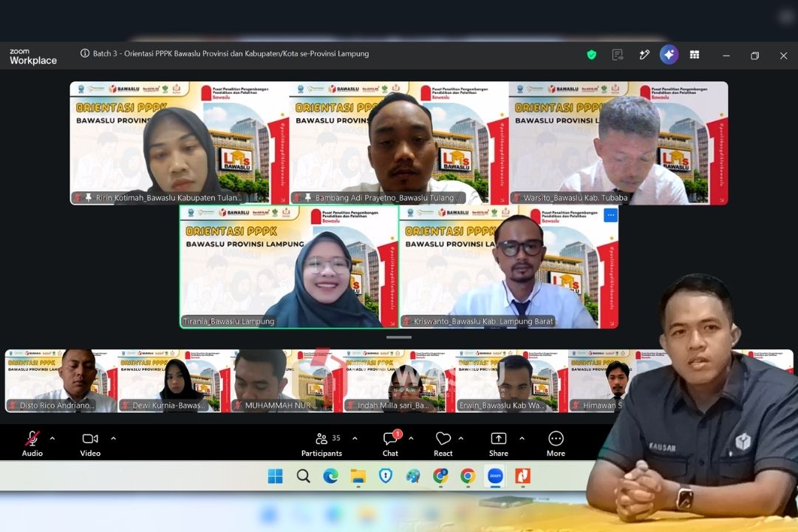Select Dewi Kurnia's video thumbnail
The width and height of the screenshot is (798, 532).
174,381
